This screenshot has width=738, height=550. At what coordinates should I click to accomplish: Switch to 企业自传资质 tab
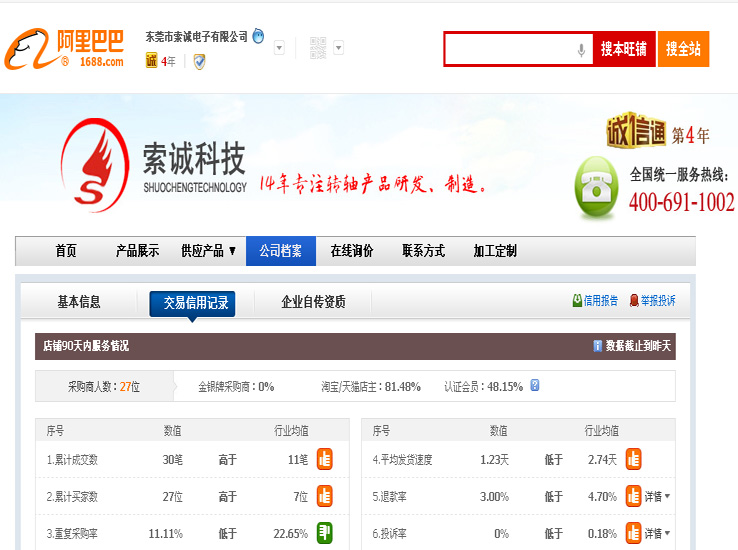(x=313, y=302)
